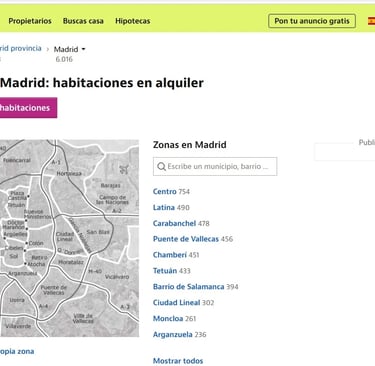Expand the Madrid breadcrumb dropdown

69,49
